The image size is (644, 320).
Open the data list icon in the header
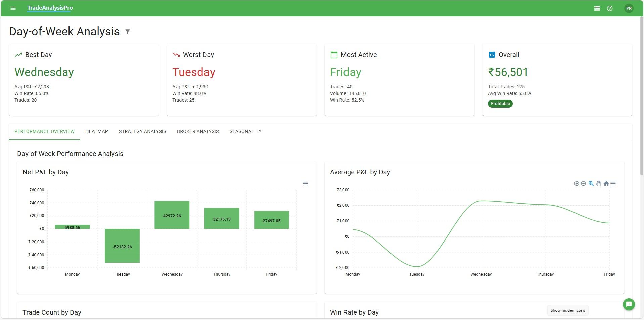tap(597, 8)
